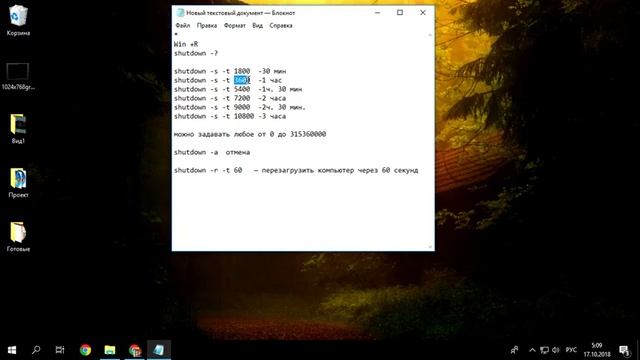
Task: Open the Корзина recycle bin icon
Action: tap(18, 20)
